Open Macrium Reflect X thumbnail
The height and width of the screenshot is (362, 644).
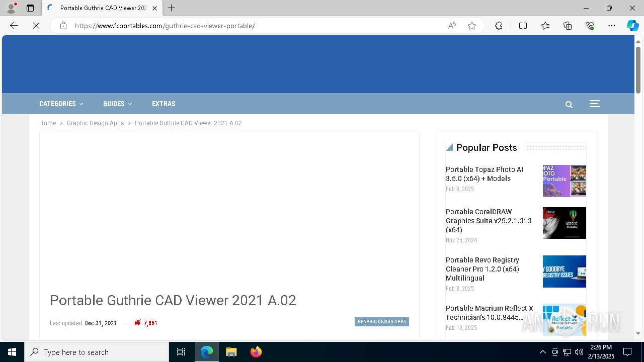tap(565, 320)
